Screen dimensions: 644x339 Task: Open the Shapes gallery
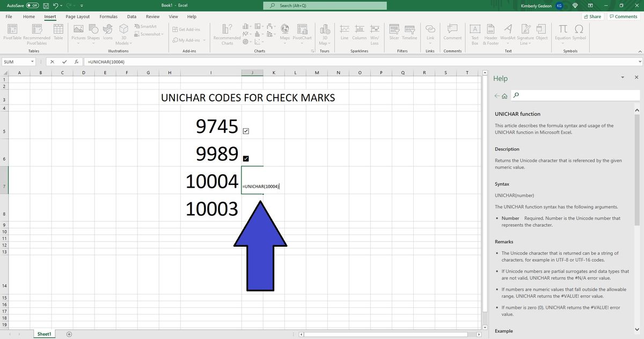[93, 33]
